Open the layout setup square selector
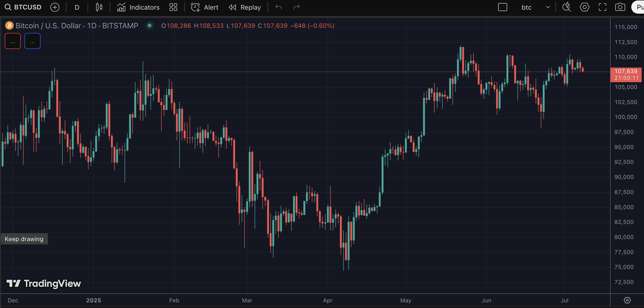The width and height of the screenshot is (644, 308). click(502, 7)
